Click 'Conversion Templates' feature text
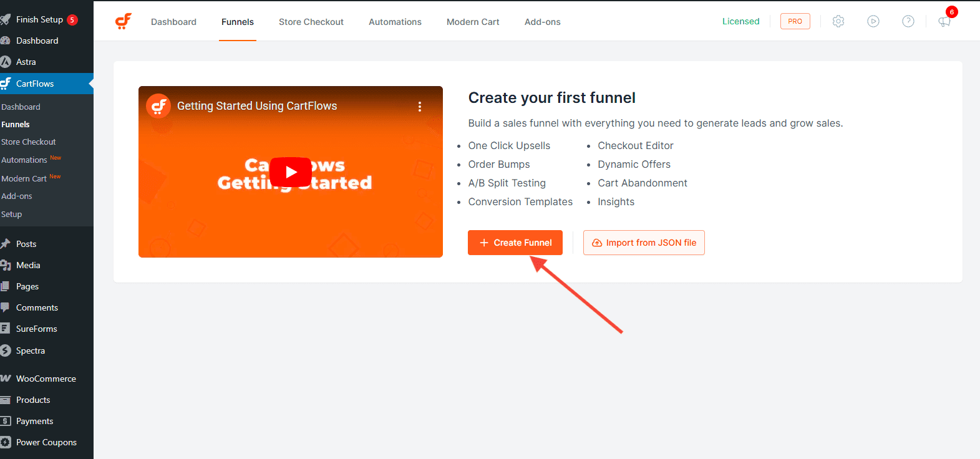Viewport: 980px width, 459px height. pos(520,201)
